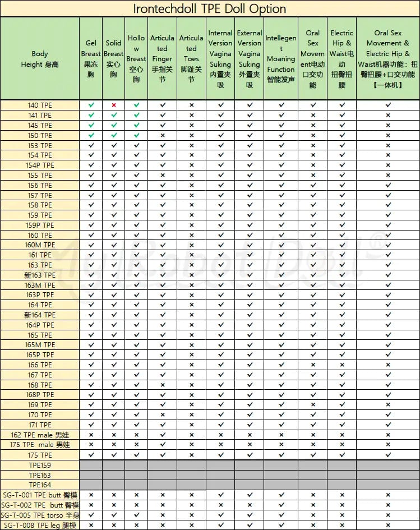
Task: Click the last-column check mark in 140 TPE row
Action: (387, 105)
